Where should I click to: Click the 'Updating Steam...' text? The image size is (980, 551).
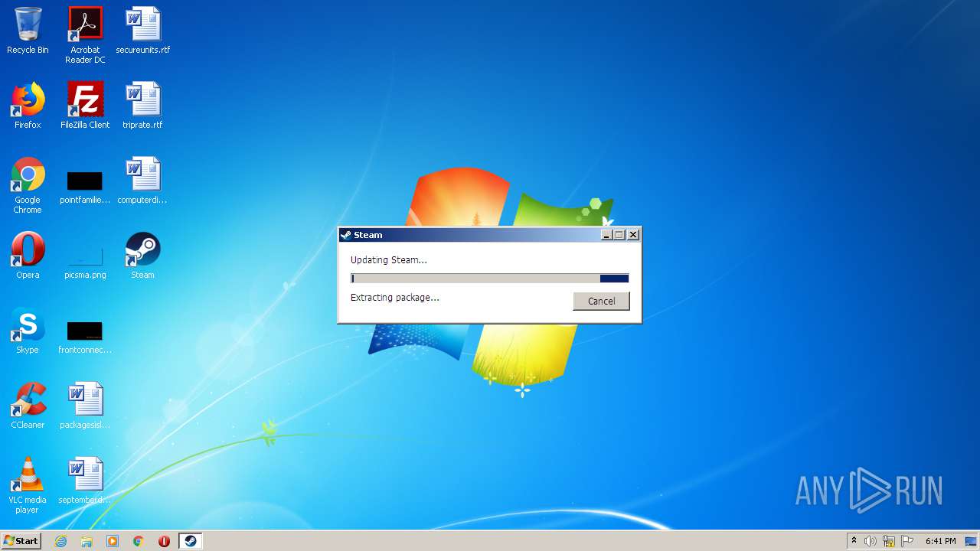click(389, 260)
